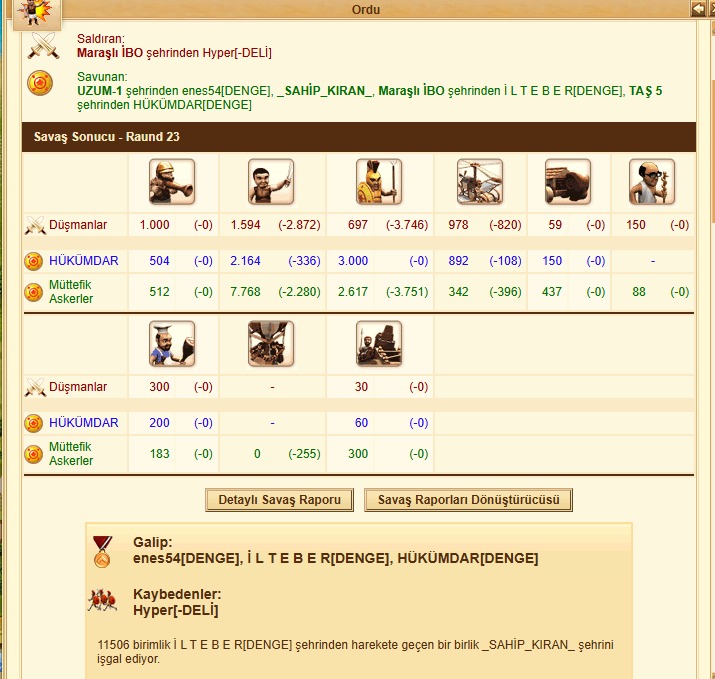Screen dimensions: 715x679
Task: Click the Galip winners label
Action: [152, 542]
